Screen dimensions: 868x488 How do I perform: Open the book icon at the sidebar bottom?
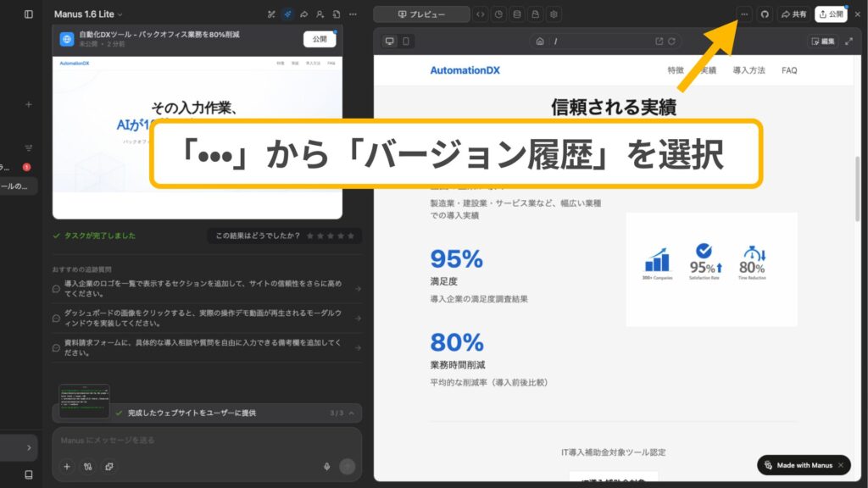coord(29,474)
